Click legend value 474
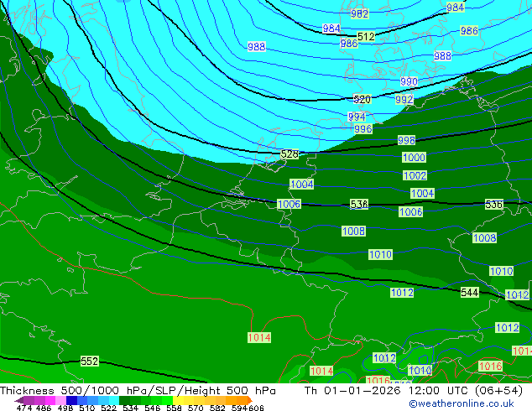This screenshot has height=411, width=532. click(24, 408)
